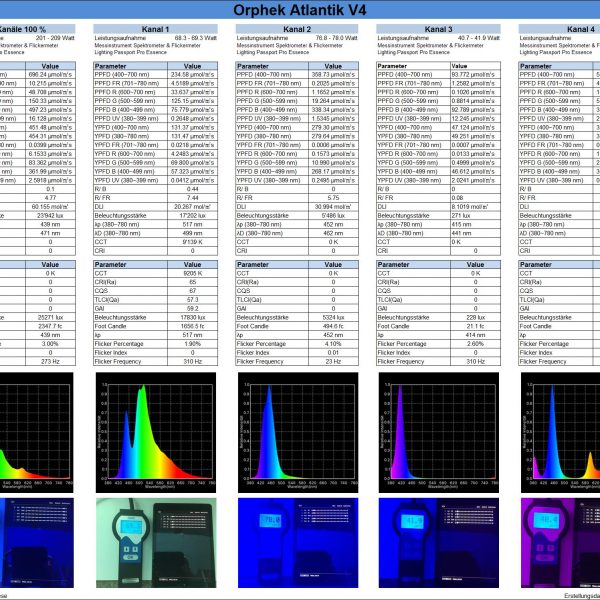Select the "Kanal 2" column header
This screenshot has height=600, width=600.
[x=297, y=29]
